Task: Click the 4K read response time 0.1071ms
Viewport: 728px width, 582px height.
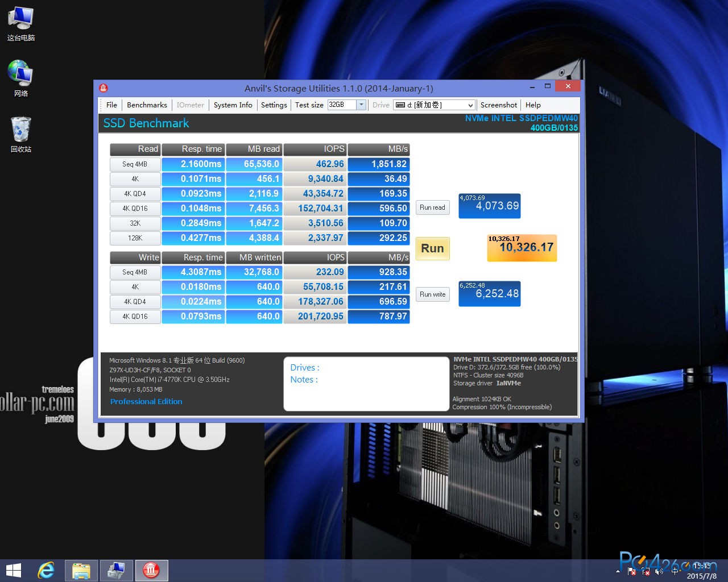Action: (193, 179)
